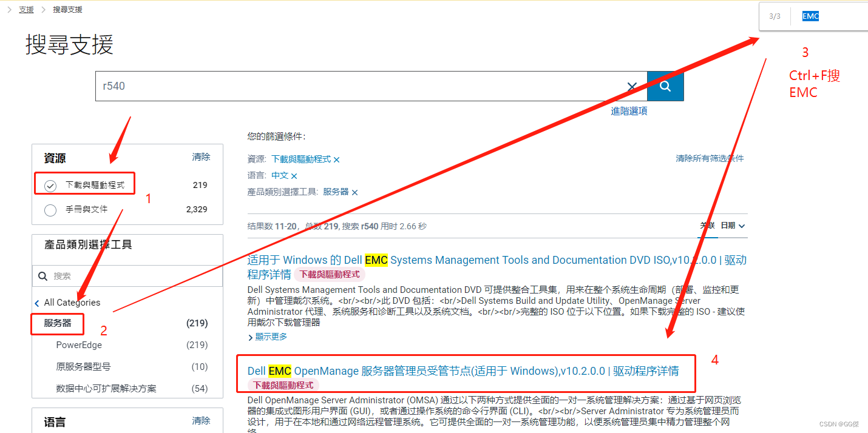Click the breadcrumb chevron before 支援
The width and height of the screenshot is (868, 433).
click(9, 10)
